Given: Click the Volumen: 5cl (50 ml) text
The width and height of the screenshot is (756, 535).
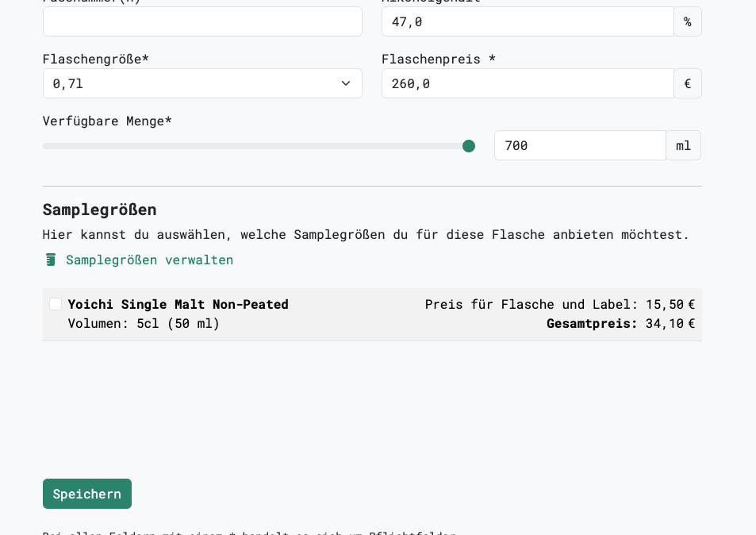Looking at the screenshot, I should 144,323.
